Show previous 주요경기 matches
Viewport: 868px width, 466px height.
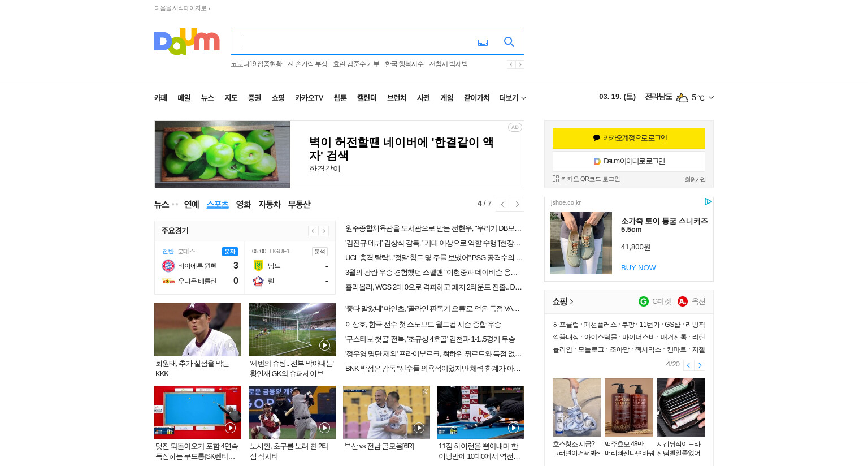point(313,231)
